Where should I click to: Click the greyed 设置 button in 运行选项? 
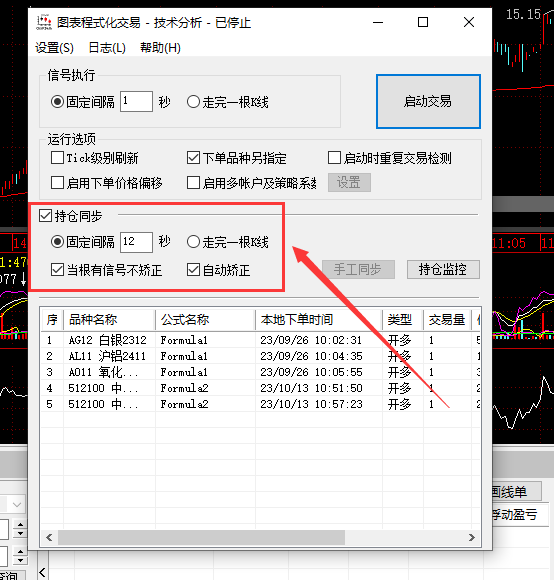pos(349,182)
